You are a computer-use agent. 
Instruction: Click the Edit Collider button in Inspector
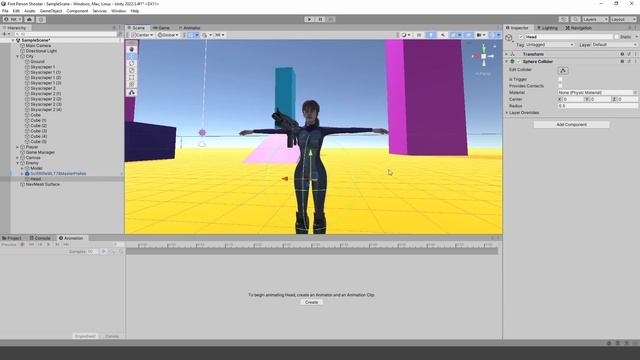563,71
